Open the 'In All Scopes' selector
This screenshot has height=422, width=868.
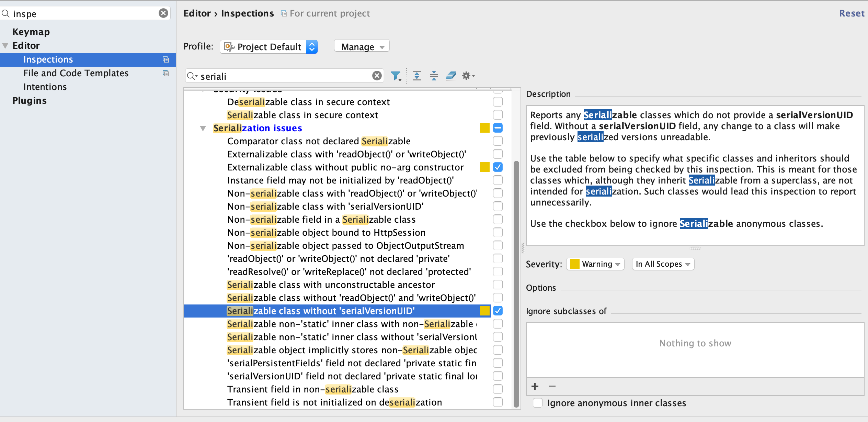663,264
